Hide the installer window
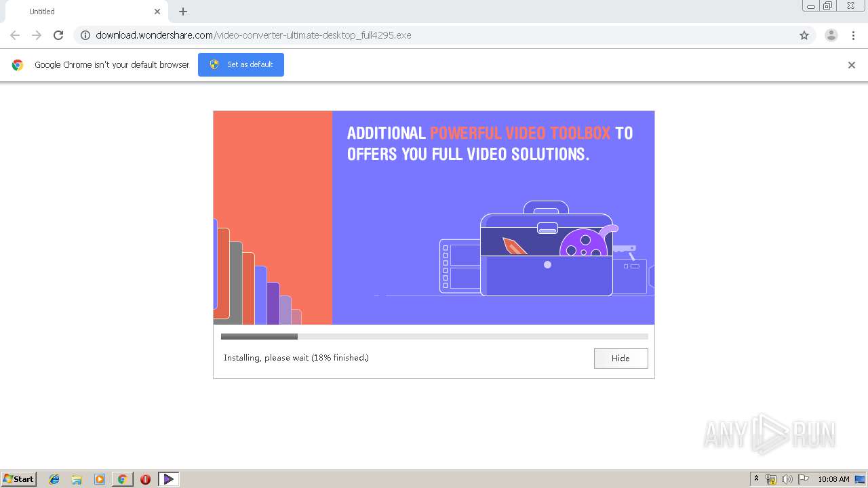Viewport: 868px width, 488px height. click(620, 359)
